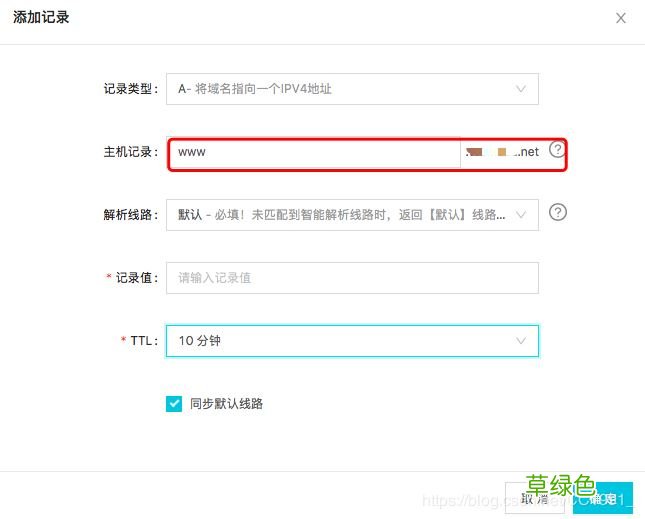Click the chevron arrow in TTL field

(x=520, y=341)
